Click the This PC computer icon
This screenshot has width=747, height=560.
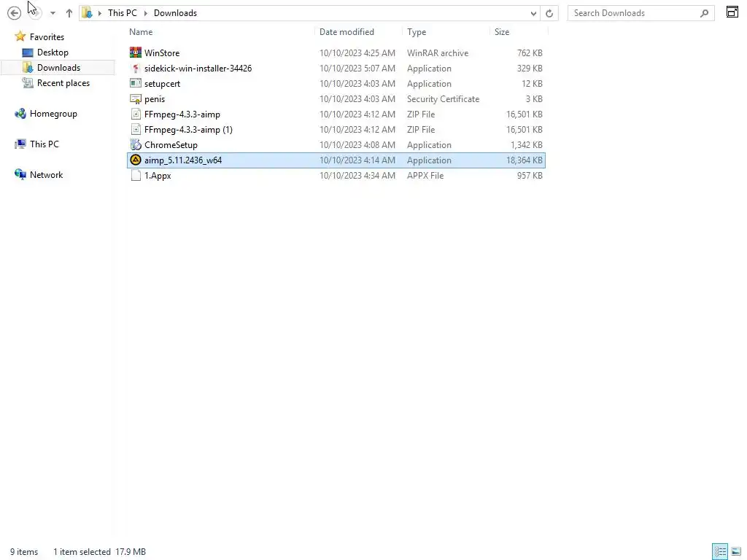pos(20,144)
